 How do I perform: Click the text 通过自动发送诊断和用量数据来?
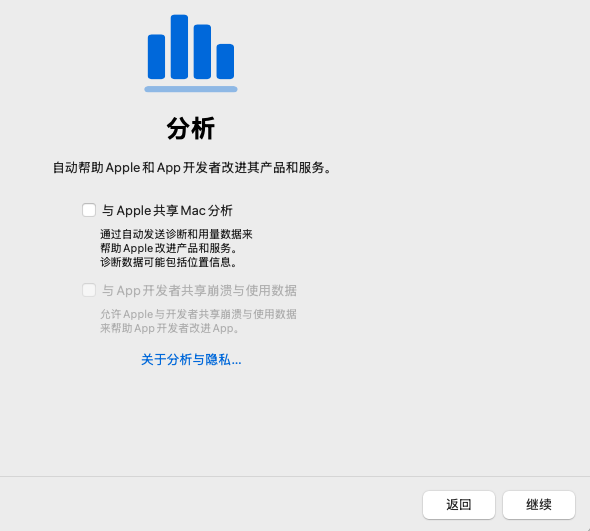coord(176,234)
